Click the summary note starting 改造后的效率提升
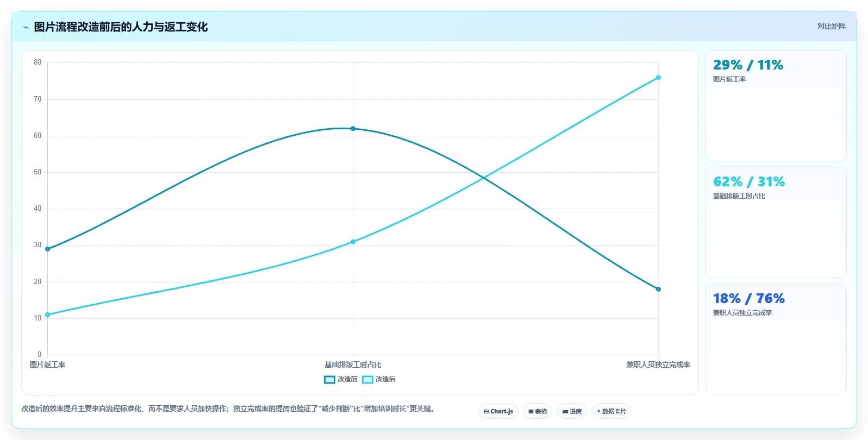The image size is (868, 440). [x=229, y=408]
